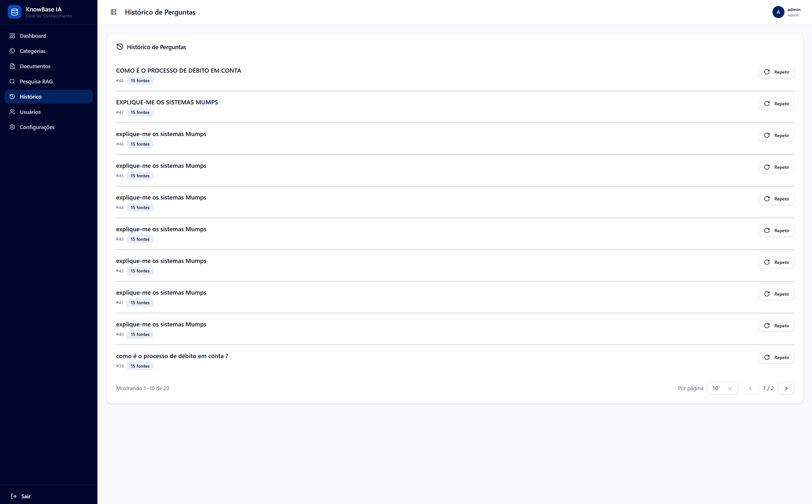Viewport: 812px width, 504px height.
Task: Click the admin avatar circle
Action: click(778, 12)
